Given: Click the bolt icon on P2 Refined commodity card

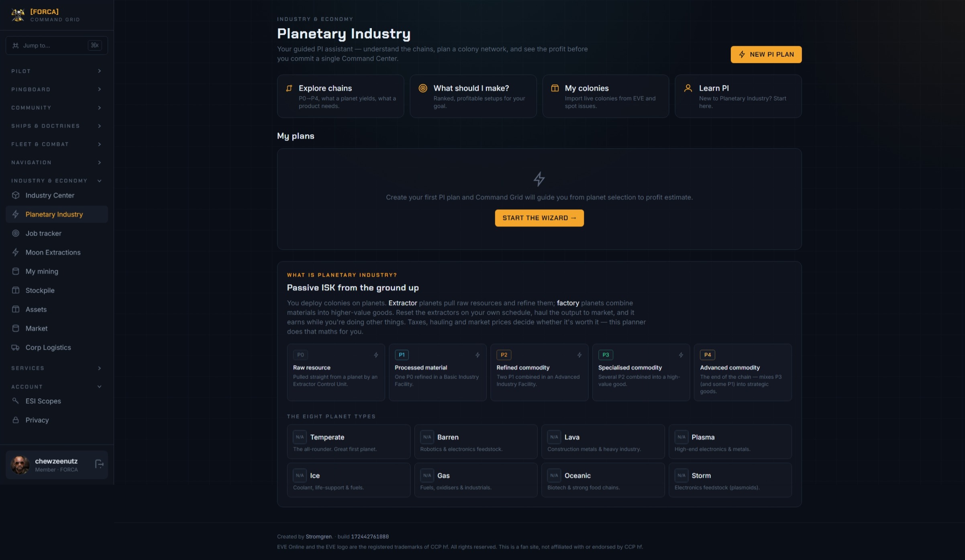Looking at the screenshot, I should pos(579,355).
